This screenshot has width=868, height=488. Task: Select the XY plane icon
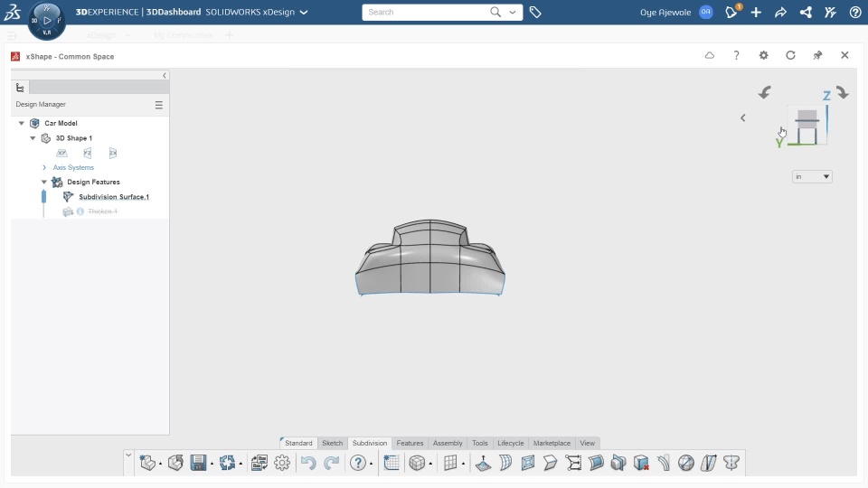[x=62, y=153]
